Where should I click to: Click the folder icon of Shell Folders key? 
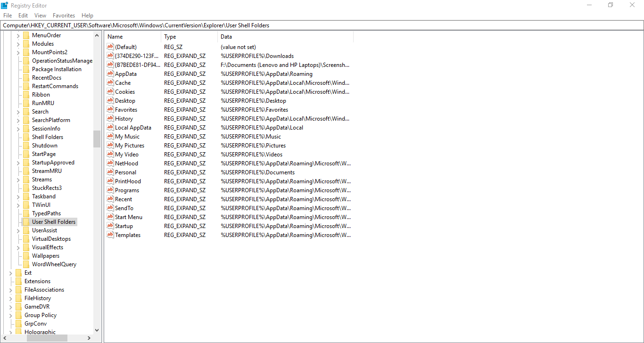(x=26, y=137)
